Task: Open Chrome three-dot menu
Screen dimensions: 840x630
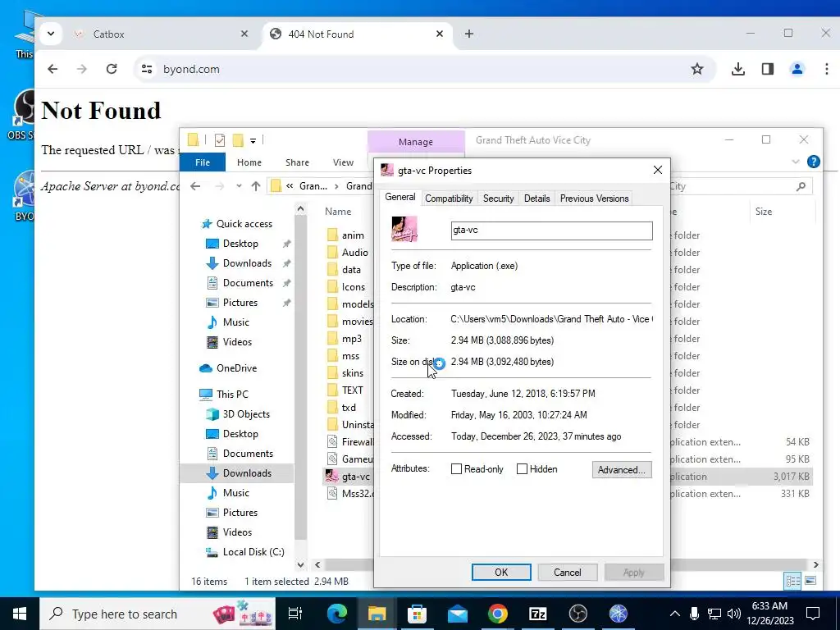Action: coord(827,69)
